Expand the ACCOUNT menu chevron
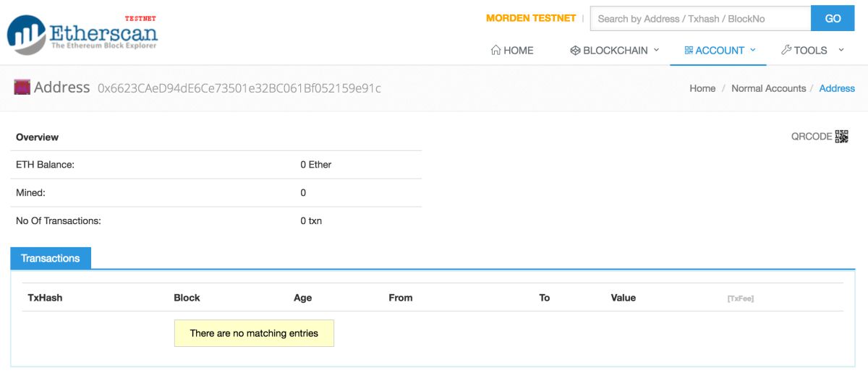Viewport: 868px width, 378px height. point(753,50)
